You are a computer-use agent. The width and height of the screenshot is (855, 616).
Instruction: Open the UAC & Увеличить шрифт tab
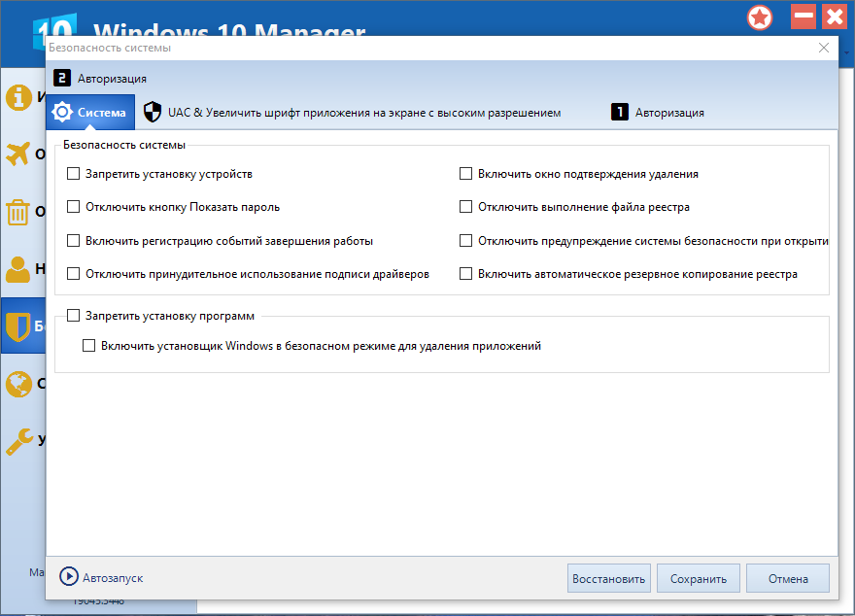(x=353, y=113)
